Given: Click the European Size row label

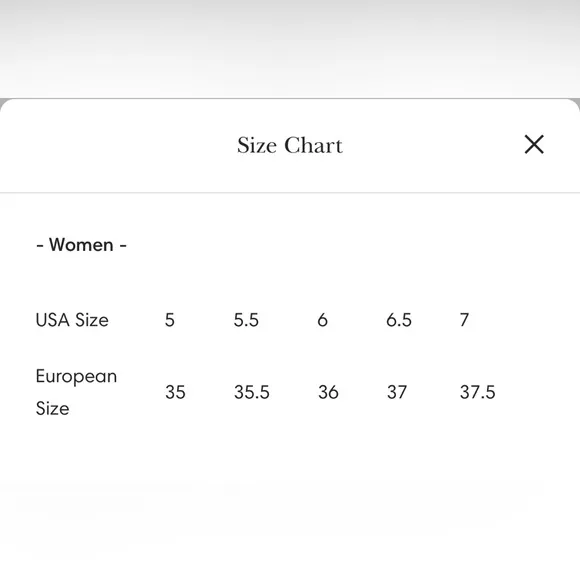Looking at the screenshot, I should (77, 392).
